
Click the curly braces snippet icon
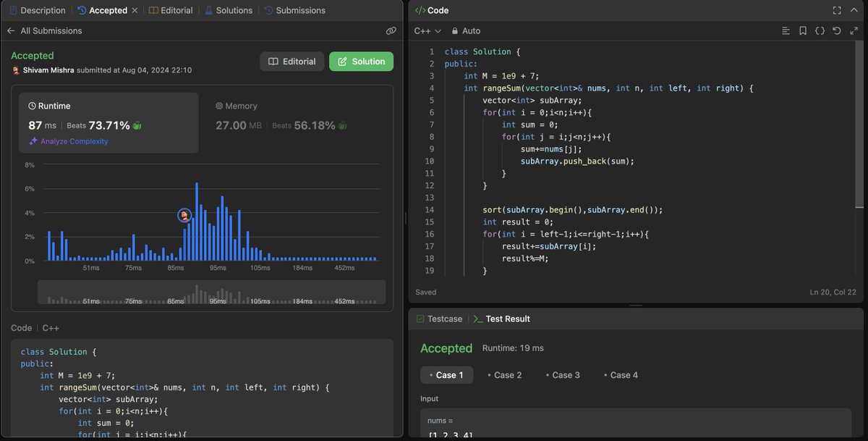pos(820,31)
